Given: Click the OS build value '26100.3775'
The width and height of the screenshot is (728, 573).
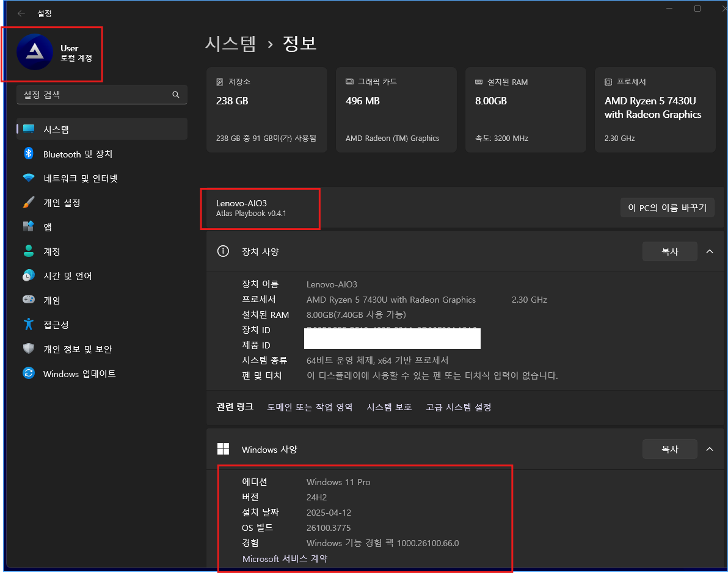Looking at the screenshot, I should (329, 528).
